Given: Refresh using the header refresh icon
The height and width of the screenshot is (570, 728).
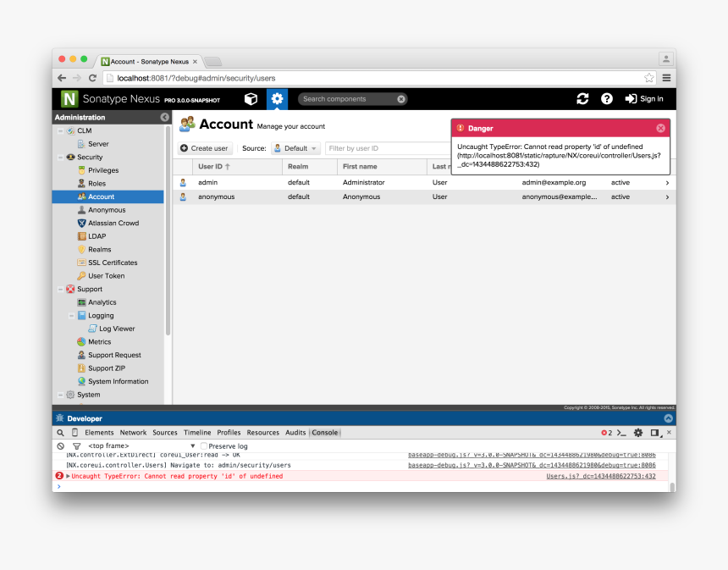Looking at the screenshot, I should [x=582, y=98].
